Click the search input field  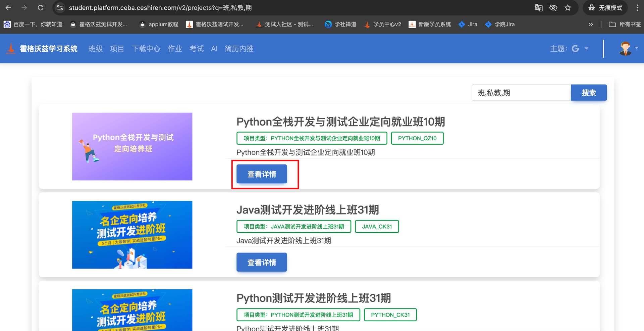[x=521, y=93]
